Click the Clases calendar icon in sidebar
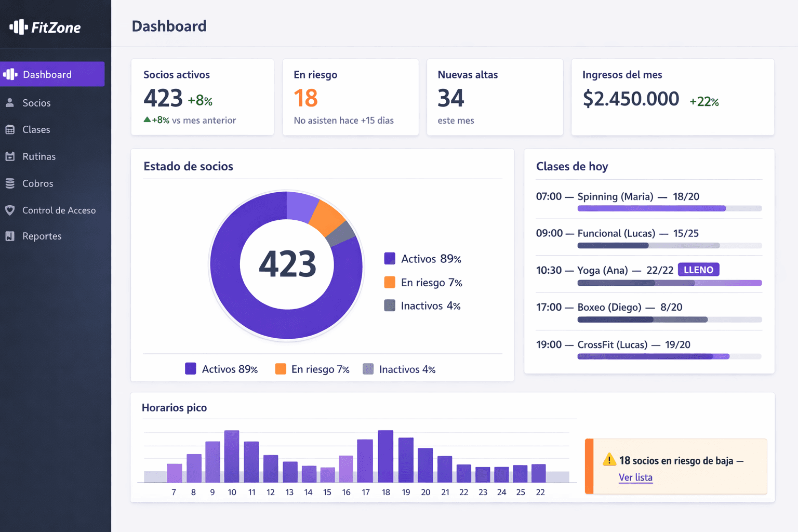 tap(10, 130)
